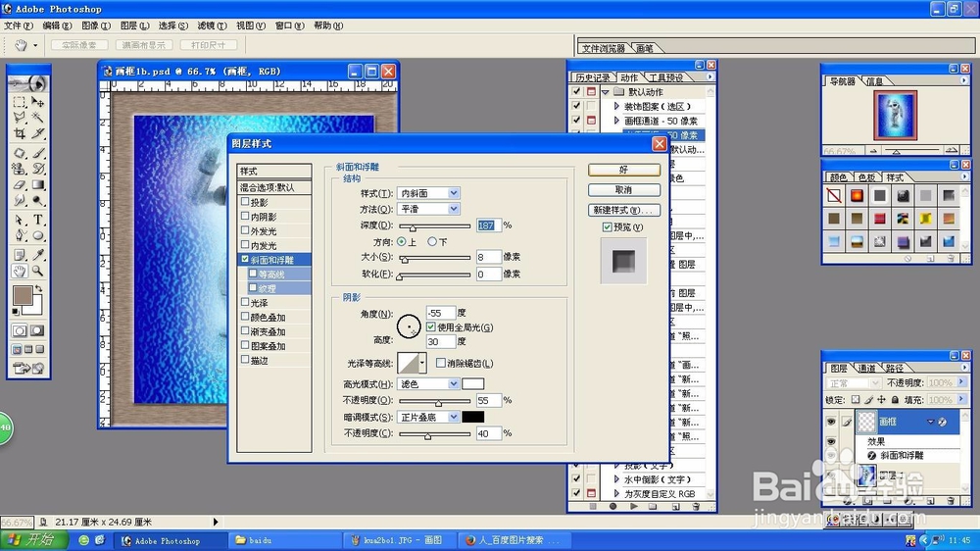Image resolution: width=980 pixels, height=551 pixels.
Task: Select the Eraser tool
Action: point(20,184)
